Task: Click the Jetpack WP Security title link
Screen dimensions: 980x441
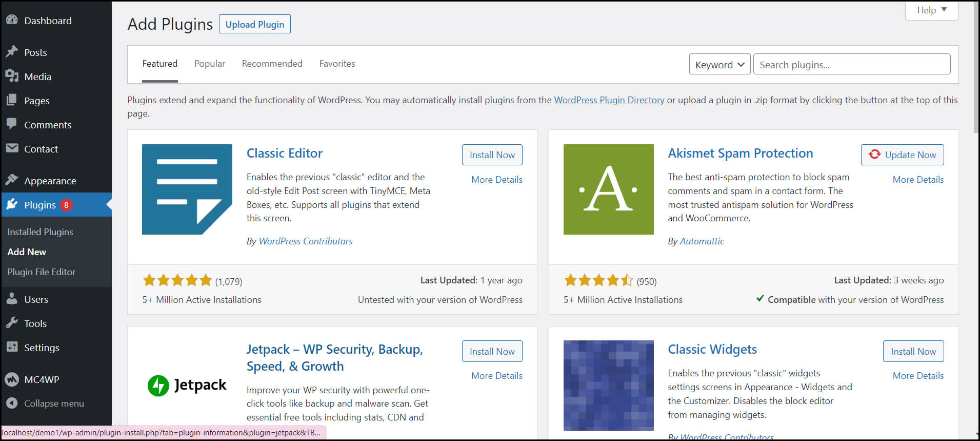Action: click(x=335, y=358)
